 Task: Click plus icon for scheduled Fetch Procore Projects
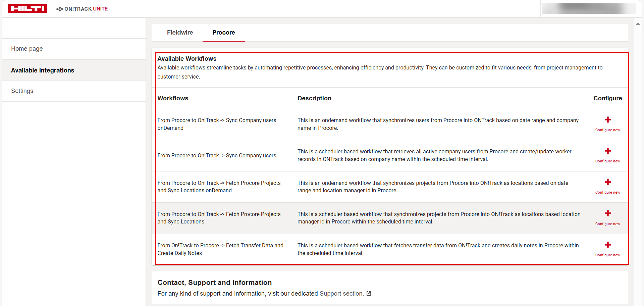click(x=608, y=213)
